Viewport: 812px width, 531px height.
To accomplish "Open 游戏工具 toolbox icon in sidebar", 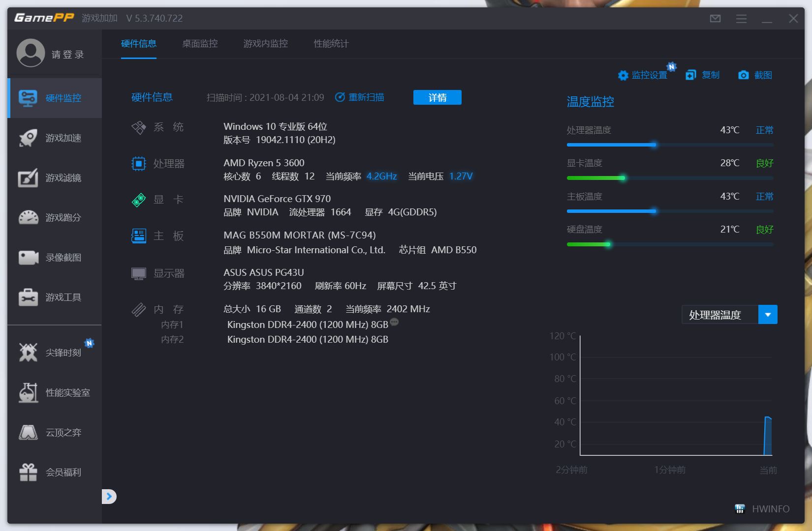I will coord(28,297).
